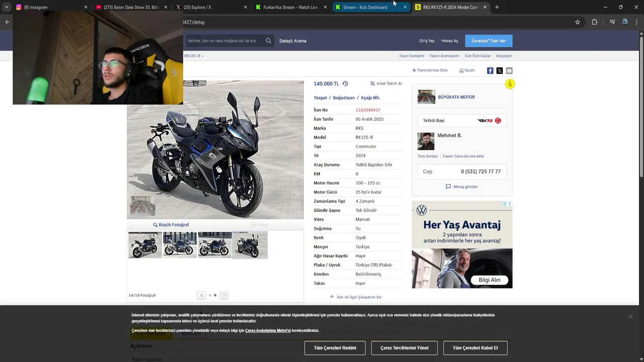Click the price history clock icon

[345, 83]
